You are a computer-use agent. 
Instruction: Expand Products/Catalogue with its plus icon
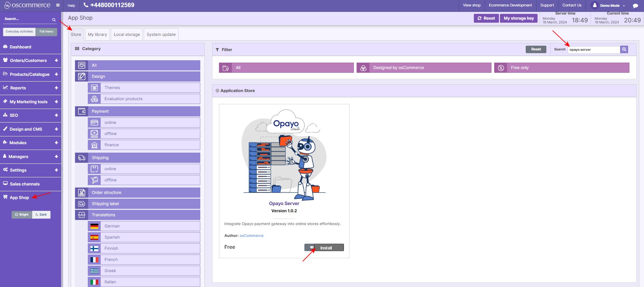[56, 74]
